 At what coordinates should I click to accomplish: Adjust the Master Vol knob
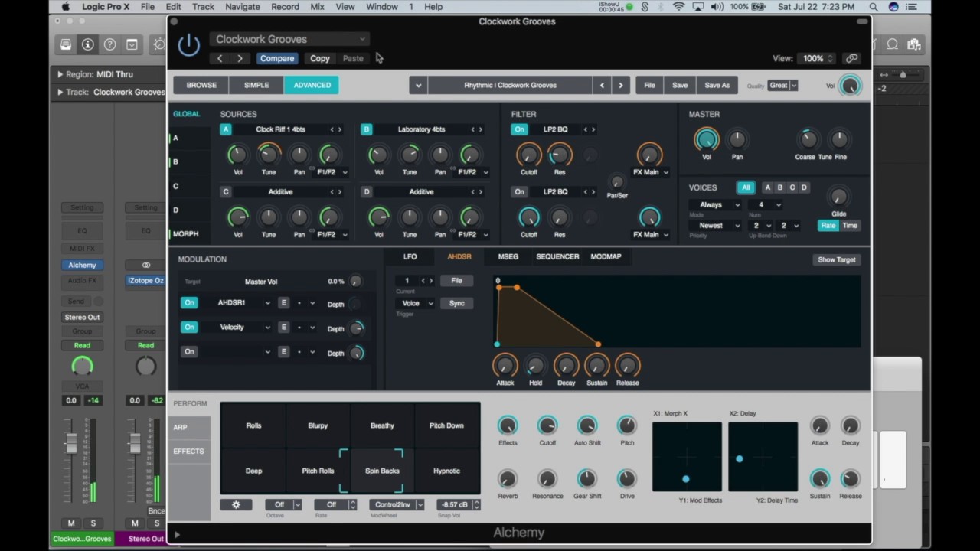coord(706,139)
